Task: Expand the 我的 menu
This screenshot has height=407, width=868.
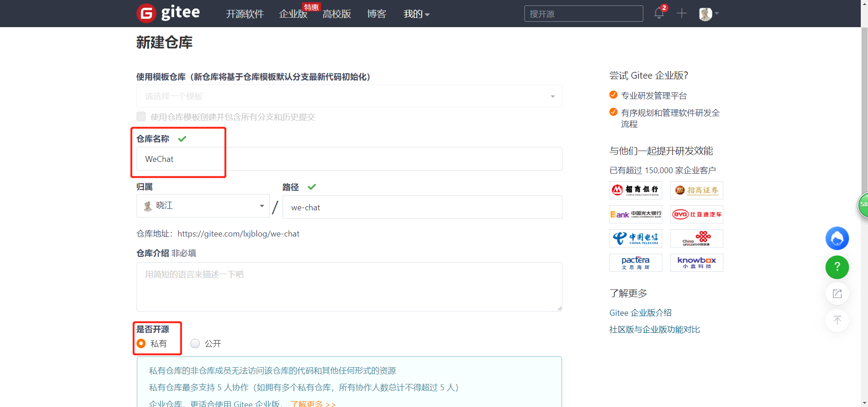Action: (416, 14)
